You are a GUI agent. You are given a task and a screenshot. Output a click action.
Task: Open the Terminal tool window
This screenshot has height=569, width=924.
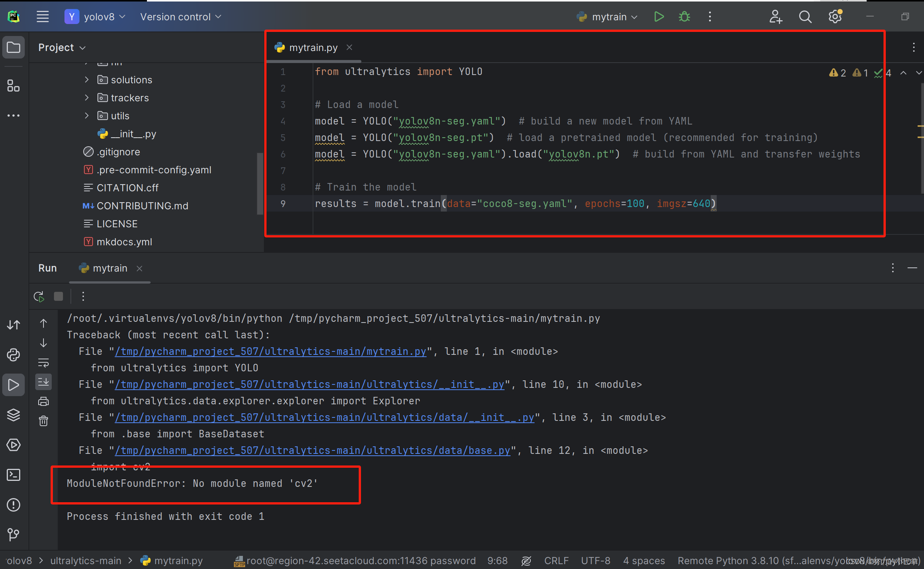[x=13, y=475]
